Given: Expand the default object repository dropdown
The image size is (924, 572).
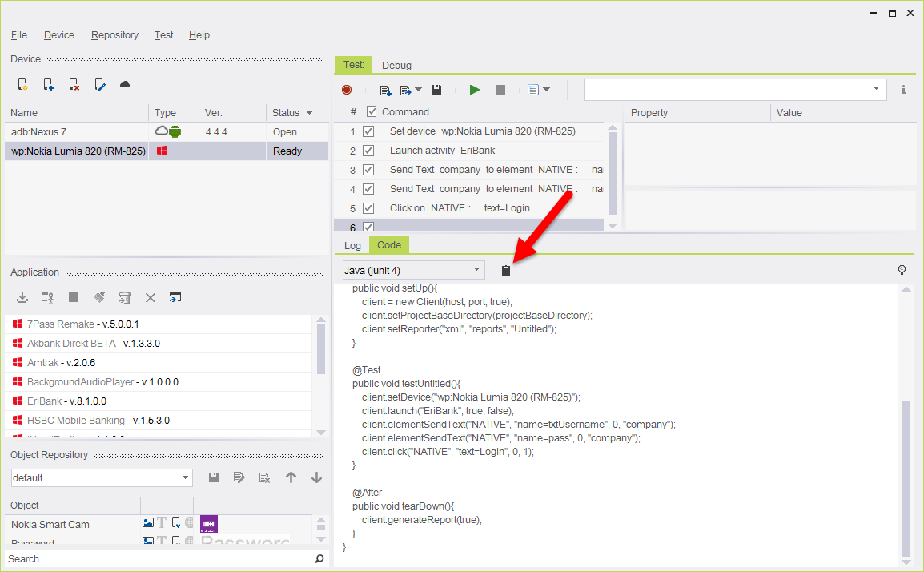Looking at the screenshot, I should pyautogui.click(x=186, y=478).
